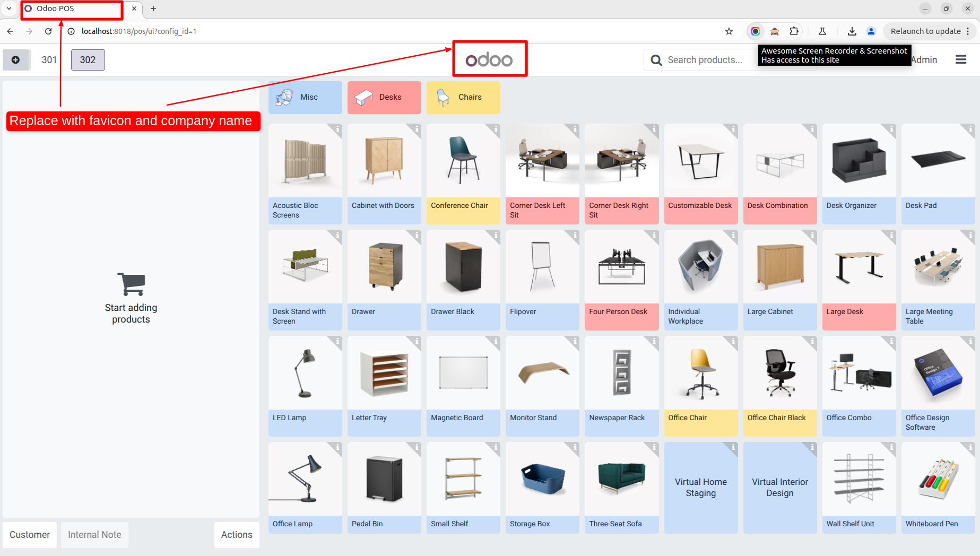Select order tab 302
Screen dimensions: 980x556
88,60
